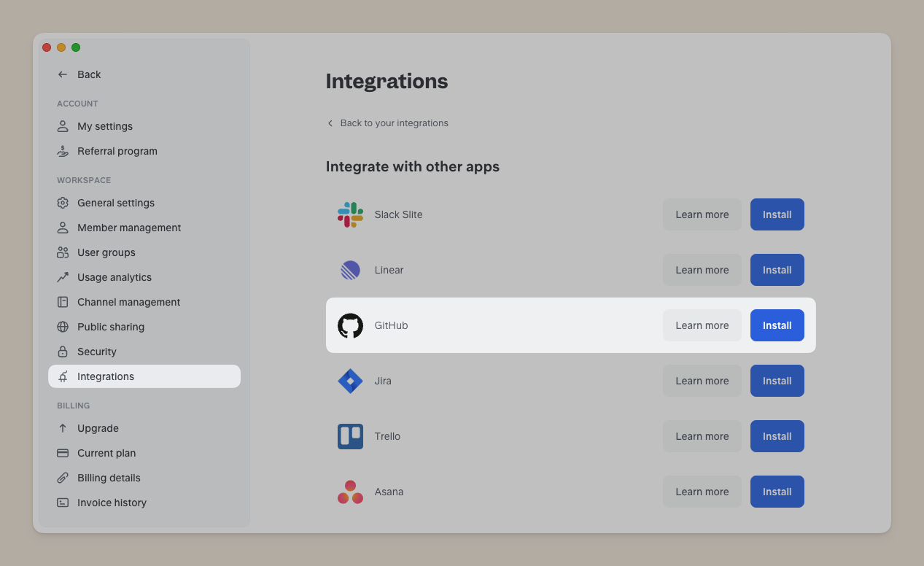Open Billing details
924x566 pixels.
pos(144,478)
